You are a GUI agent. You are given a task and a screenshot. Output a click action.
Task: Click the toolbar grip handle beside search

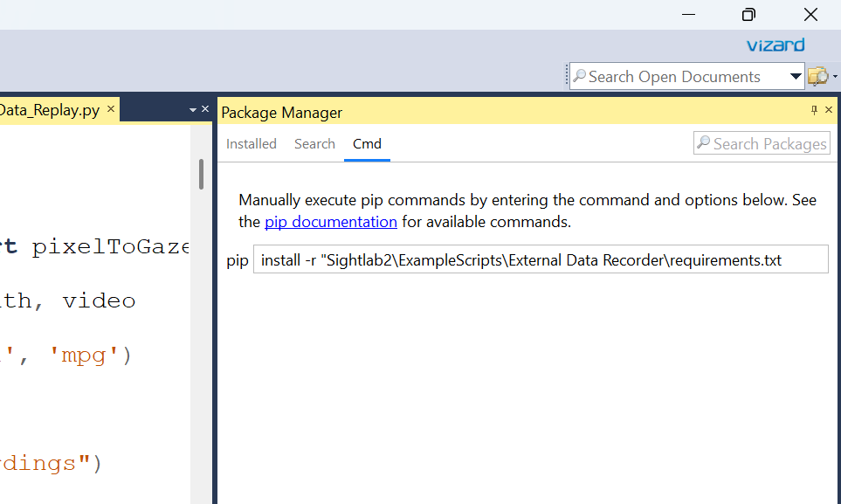[x=567, y=76]
